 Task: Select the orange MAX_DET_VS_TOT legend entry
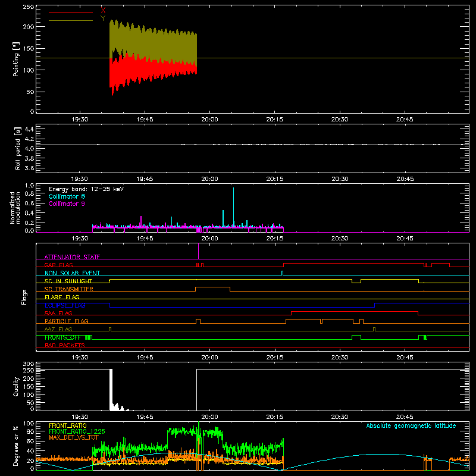tap(74, 437)
